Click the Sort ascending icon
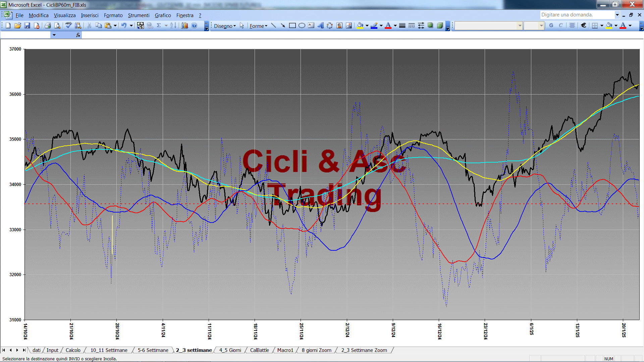This screenshot has height=362, width=644. (173, 25)
